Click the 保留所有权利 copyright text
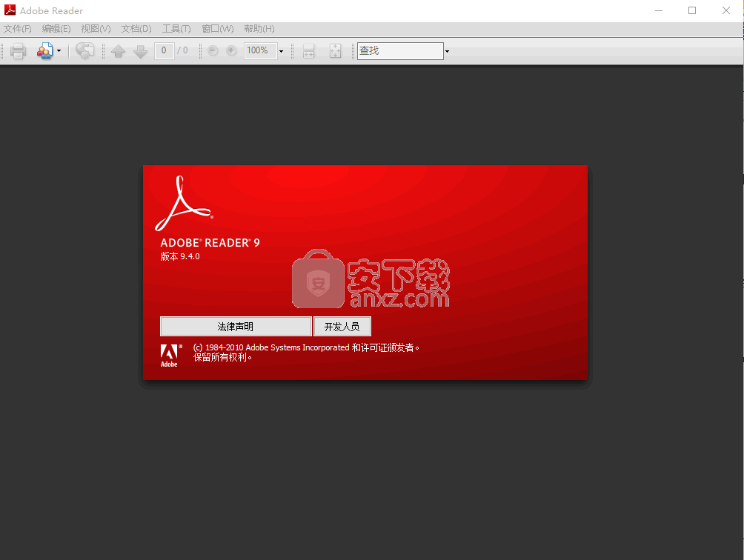Image resolution: width=744 pixels, height=560 pixels. click(222, 357)
